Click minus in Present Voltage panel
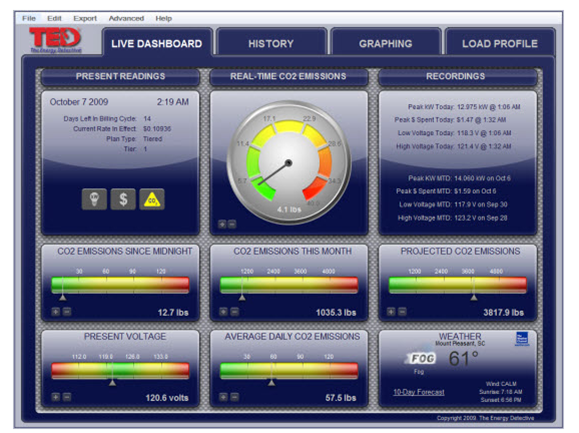 tap(66, 397)
